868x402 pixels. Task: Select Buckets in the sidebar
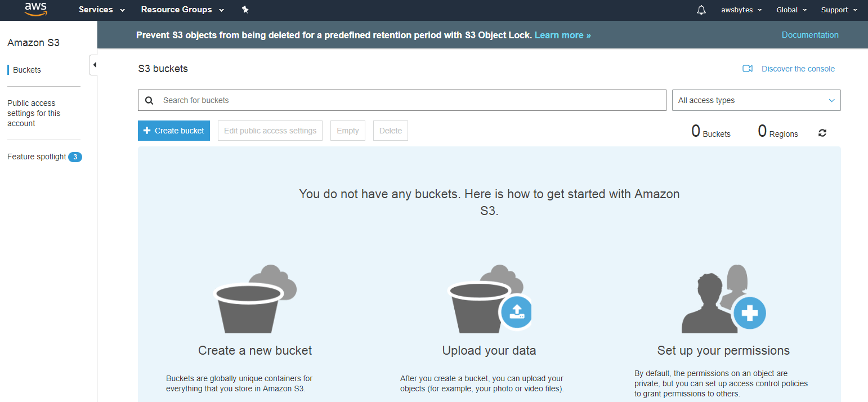(27, 70)
